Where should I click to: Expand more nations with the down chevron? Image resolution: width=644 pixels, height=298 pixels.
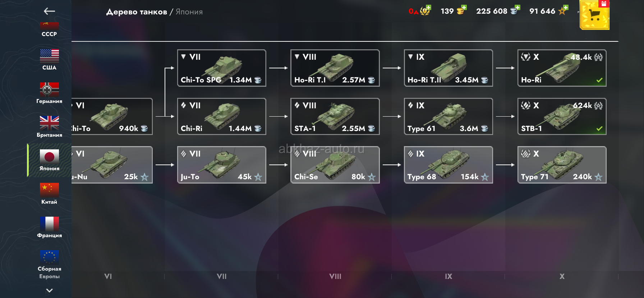pos(49,290)
